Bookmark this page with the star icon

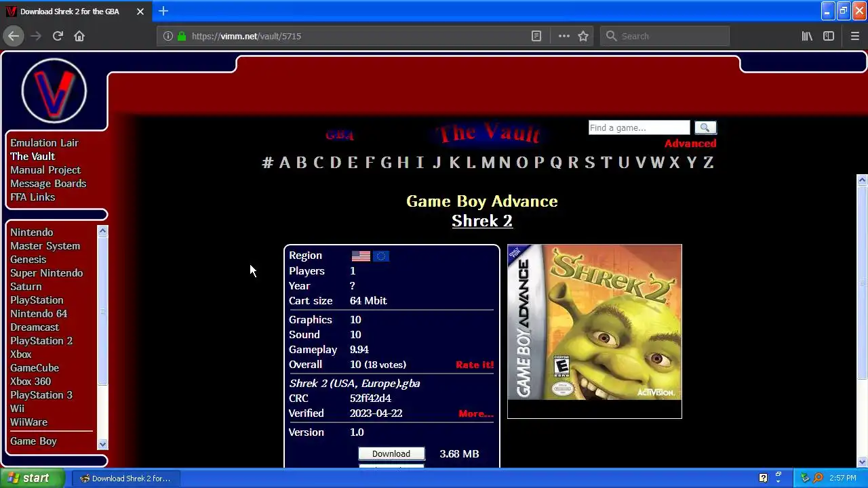[583, 36]
